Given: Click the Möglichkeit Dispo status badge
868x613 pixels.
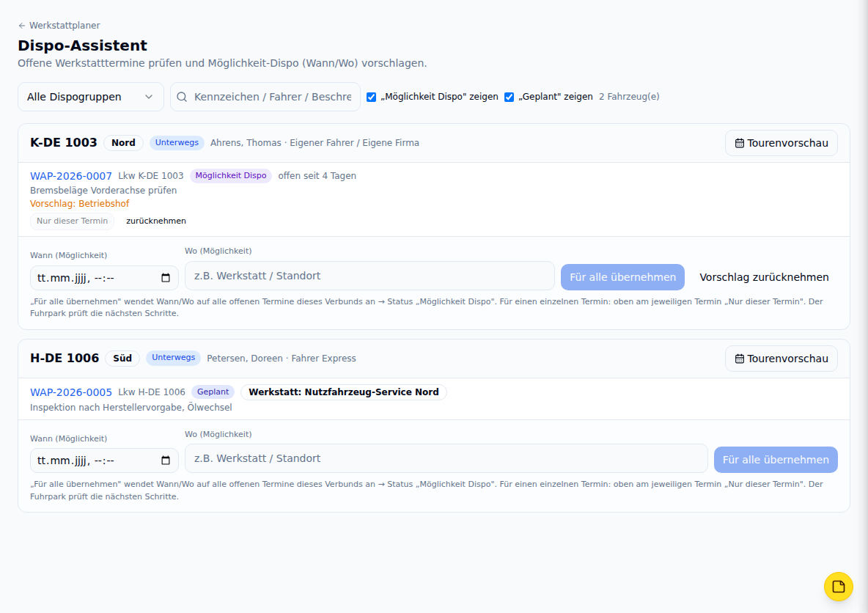Looking at the screenshot, I should pos(231,175).
